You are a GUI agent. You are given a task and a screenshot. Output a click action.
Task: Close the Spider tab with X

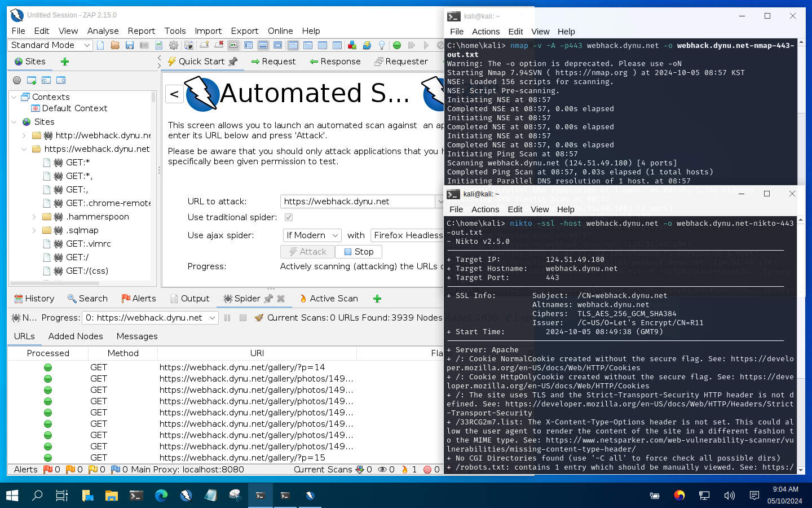[x=281, y=299]
